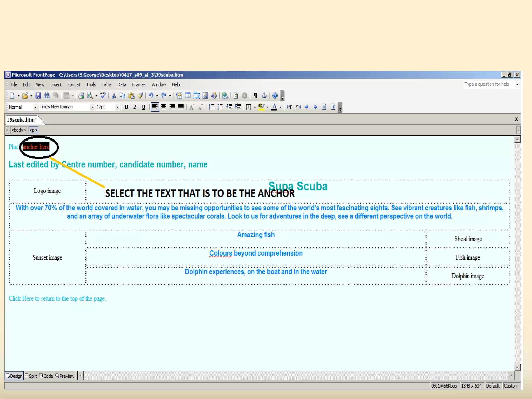This screenshot has height=399, width=532.
Task: Click the Insert Hyperlink globe icon
Action: coord(225,96)
